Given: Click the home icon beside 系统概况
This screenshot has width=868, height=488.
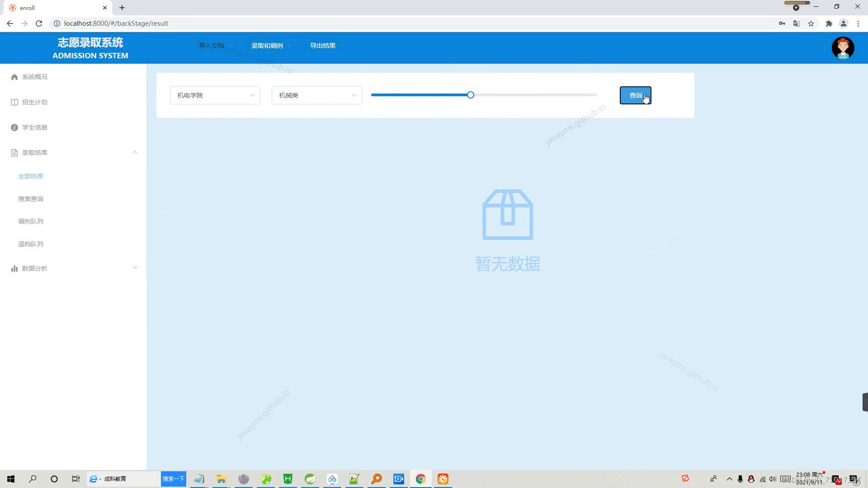Looking at the screenshot, I should pyautogui.click(x=14, y=77).
